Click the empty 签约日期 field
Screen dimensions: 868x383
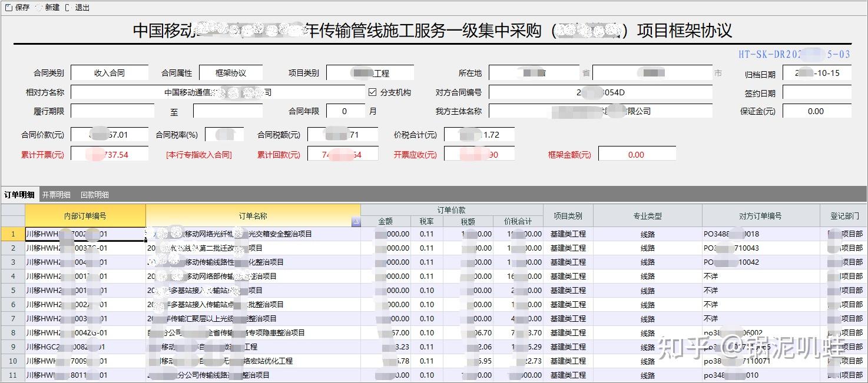(x=817, y=92)
